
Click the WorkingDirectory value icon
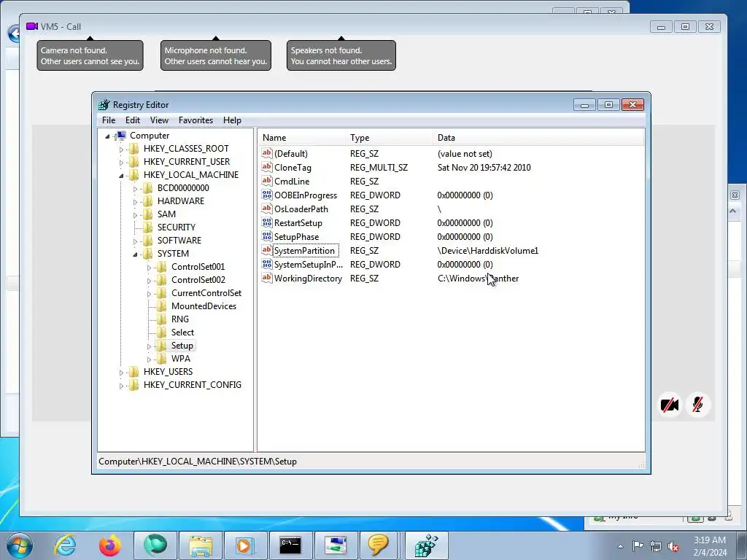click(267, 278)
